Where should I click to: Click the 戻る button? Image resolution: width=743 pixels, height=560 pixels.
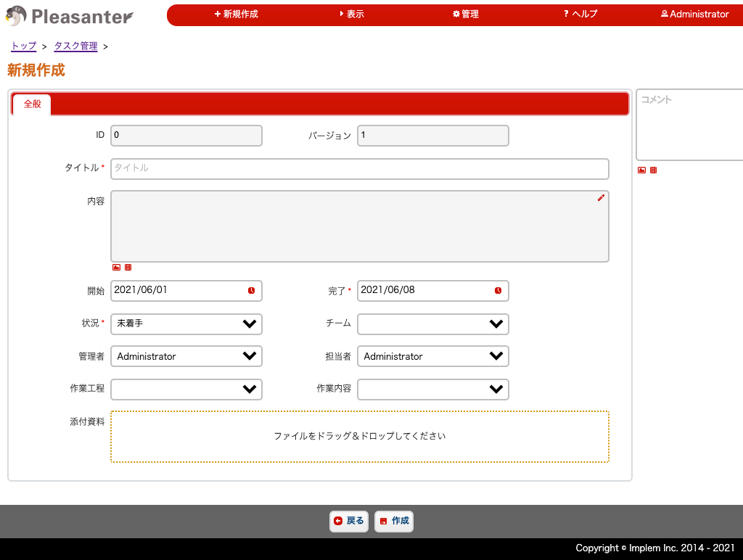click(x=349, y=521)
